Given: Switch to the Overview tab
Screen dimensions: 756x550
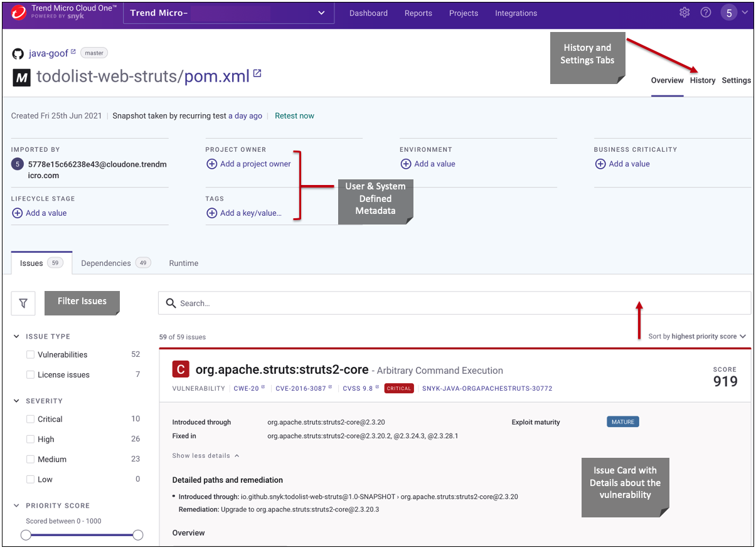Looking at the screenshot, I should (667, 80).
